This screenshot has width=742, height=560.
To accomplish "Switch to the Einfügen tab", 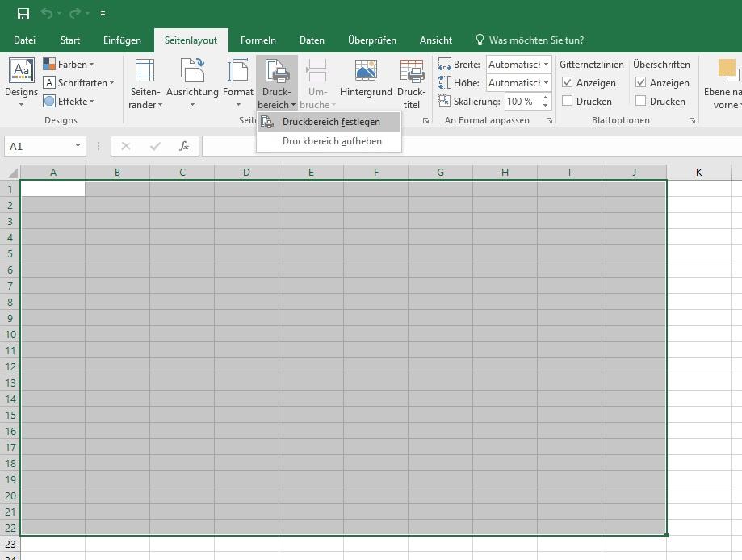I will coord(122,40).
